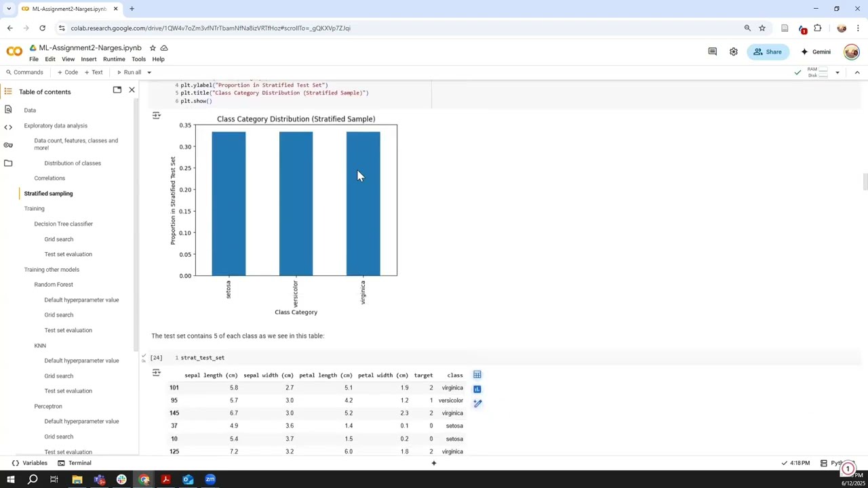Open File Explorer from taskbar
The image size is (868, 488).
77,480
